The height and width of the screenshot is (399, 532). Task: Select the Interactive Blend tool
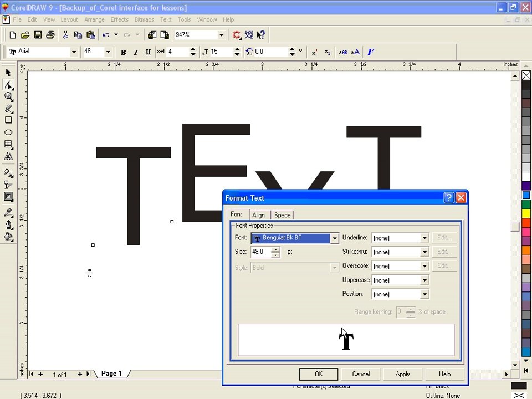[x=8, y=196]
